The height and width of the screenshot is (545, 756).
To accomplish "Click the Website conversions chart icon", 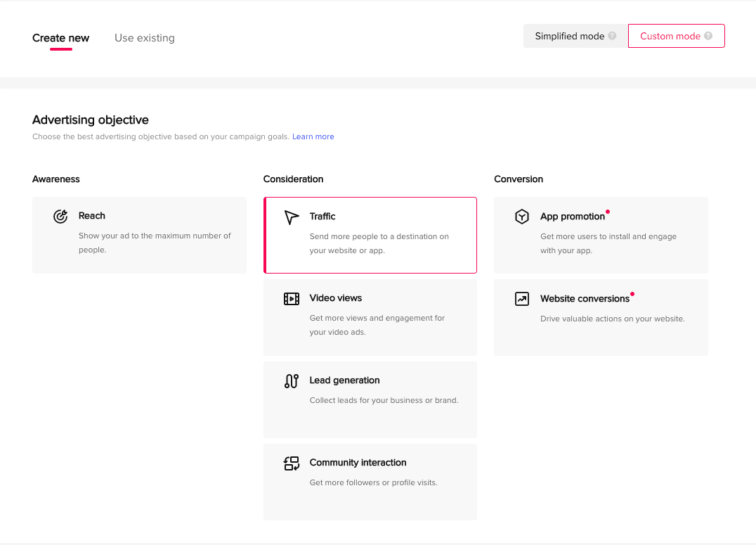I will tap(521, 299).
